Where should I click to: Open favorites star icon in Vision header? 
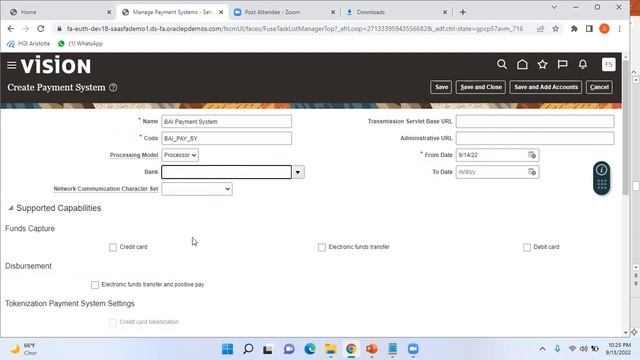[542, 64]
